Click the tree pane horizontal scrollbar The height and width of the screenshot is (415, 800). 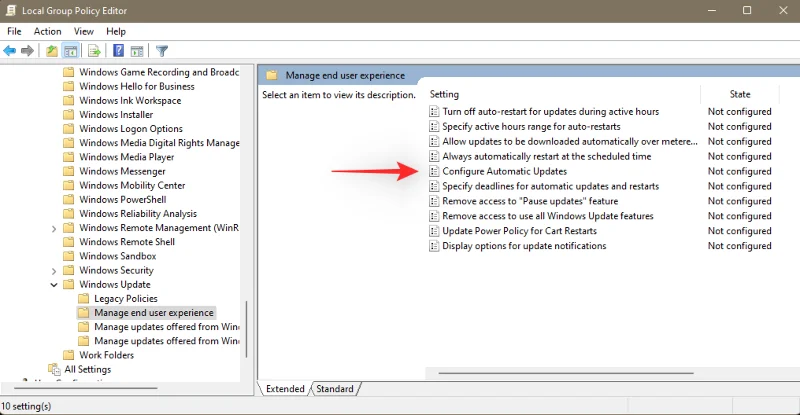[86, 388]
